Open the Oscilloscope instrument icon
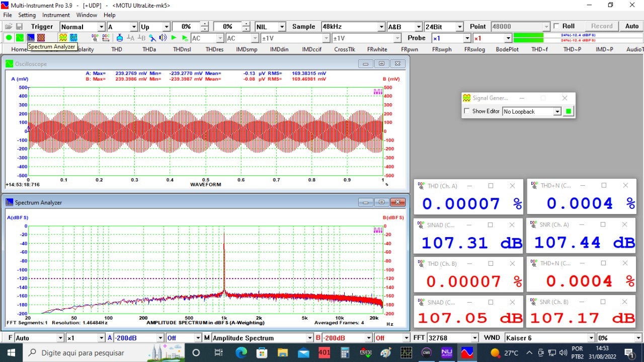 pos(20,38)
